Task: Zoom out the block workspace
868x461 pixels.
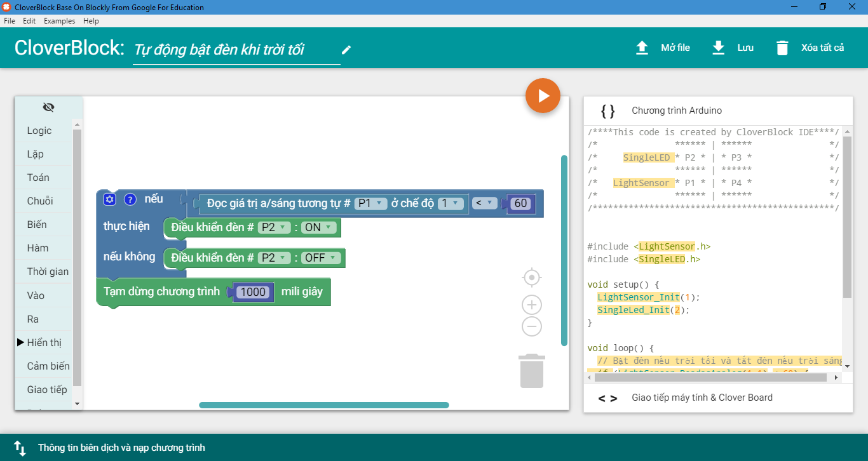Action: pos(531,327)
